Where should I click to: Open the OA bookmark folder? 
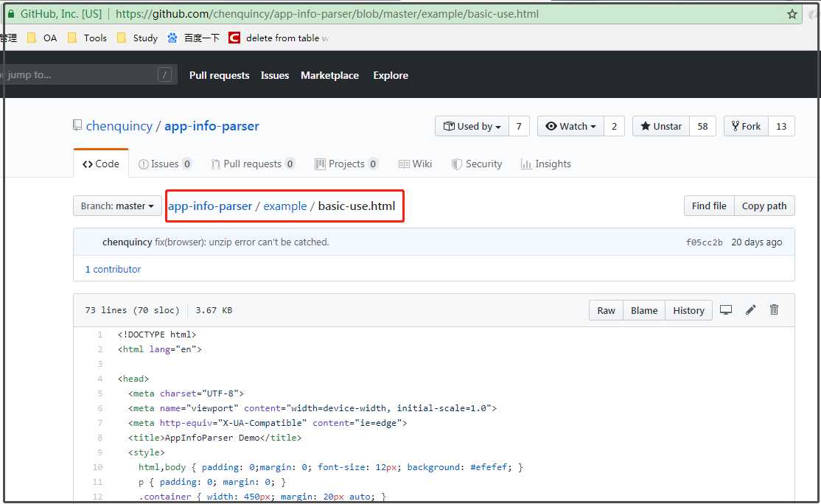[42, 38]
